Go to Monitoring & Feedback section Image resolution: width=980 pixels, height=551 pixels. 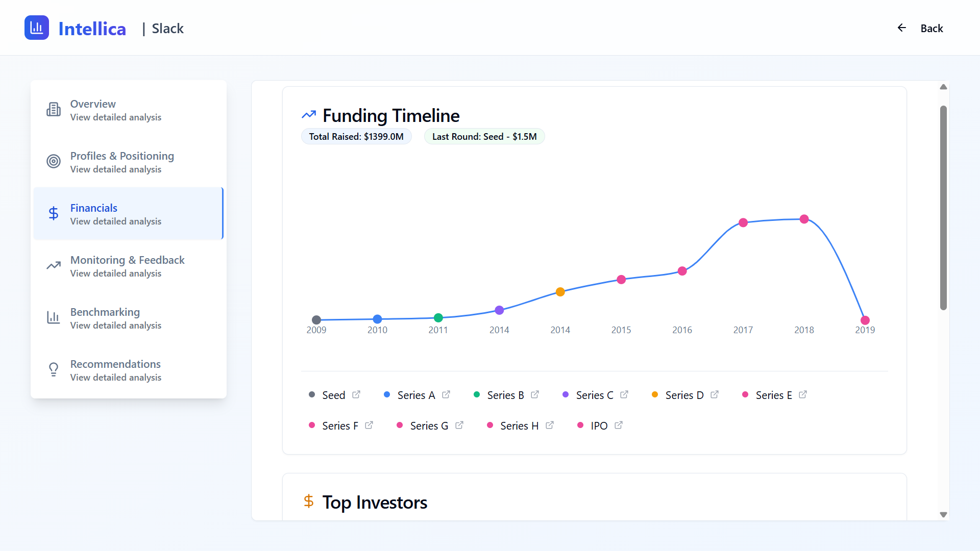[128, 266]
